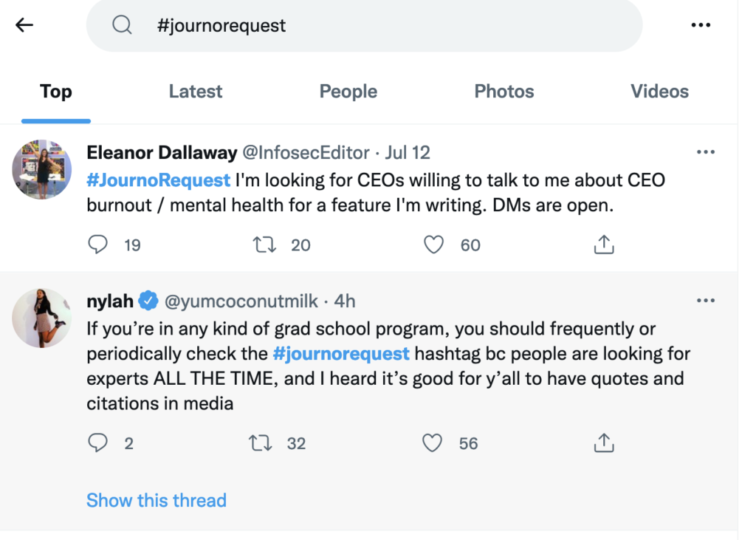Open the search options three-dot menu
The width and height of the screenshot is (756, 540).
[x=701, y=25]
